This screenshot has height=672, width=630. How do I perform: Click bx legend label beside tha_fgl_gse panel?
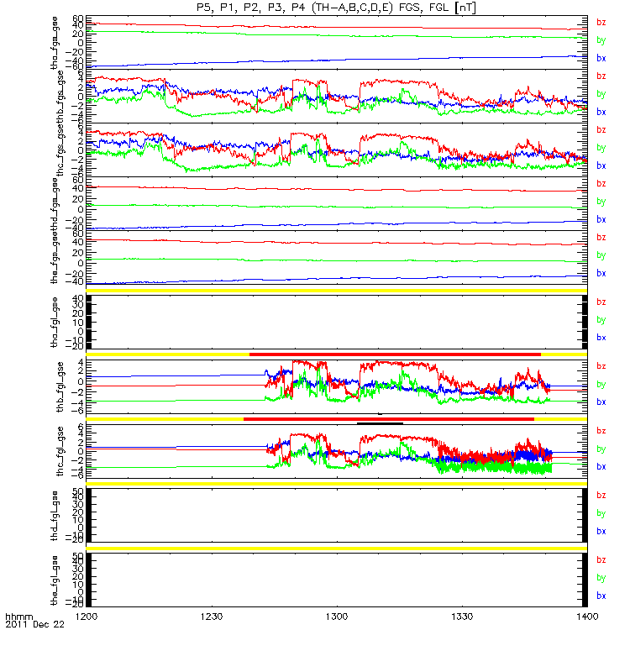click(601, 338)
